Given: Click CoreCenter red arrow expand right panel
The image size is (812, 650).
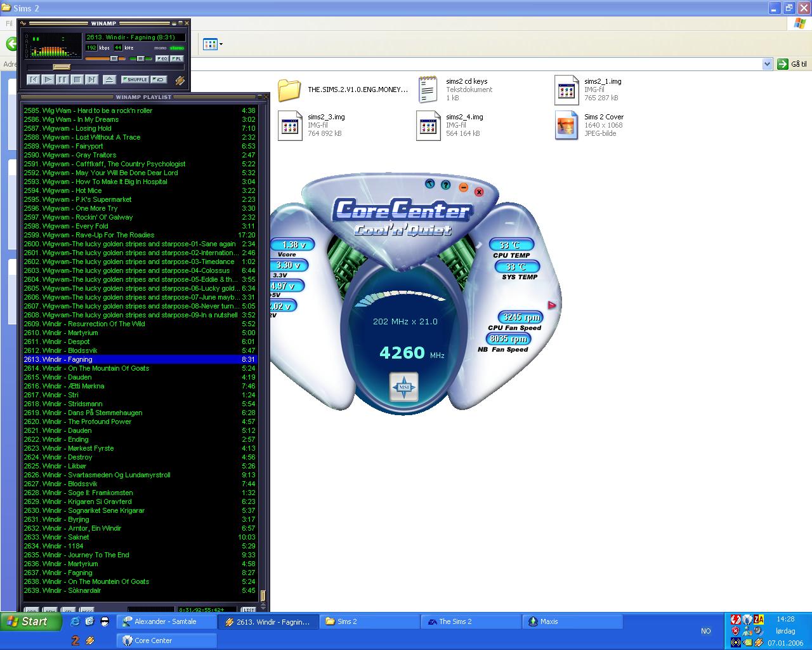Looking at the screenshot, I should (x=551, y=305).
